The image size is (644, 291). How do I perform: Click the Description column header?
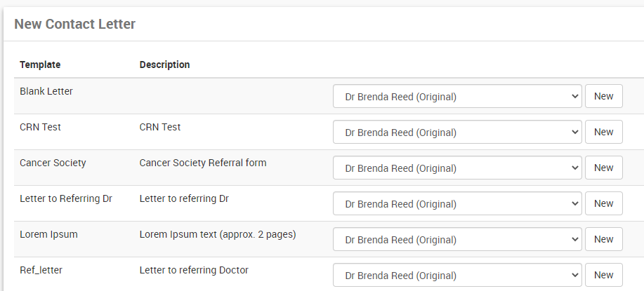pos(164,65)
